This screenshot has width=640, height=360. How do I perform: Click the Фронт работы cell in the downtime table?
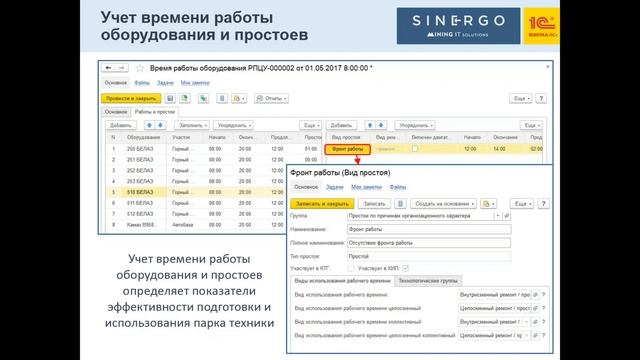[x=348, y=149]
